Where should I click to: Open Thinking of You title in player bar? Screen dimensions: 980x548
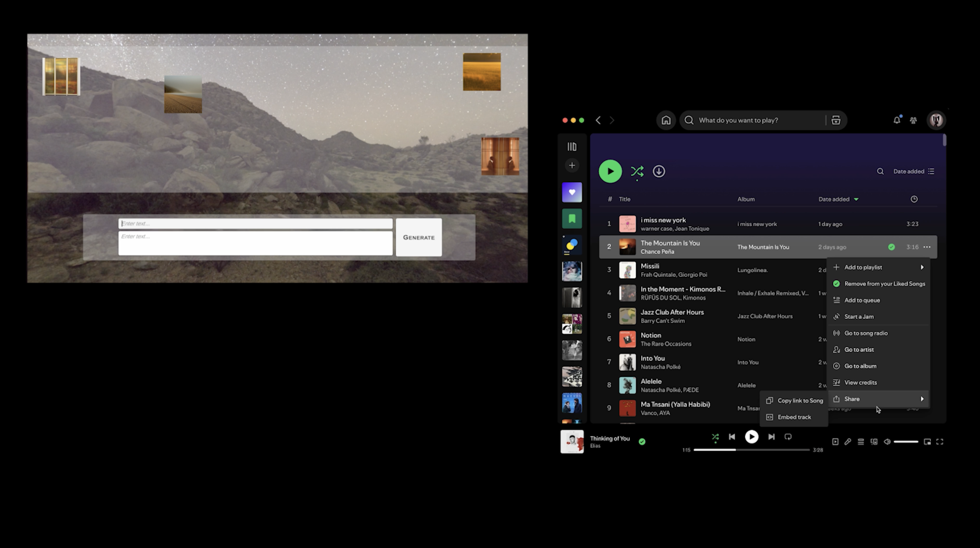(x=610, y=439)
